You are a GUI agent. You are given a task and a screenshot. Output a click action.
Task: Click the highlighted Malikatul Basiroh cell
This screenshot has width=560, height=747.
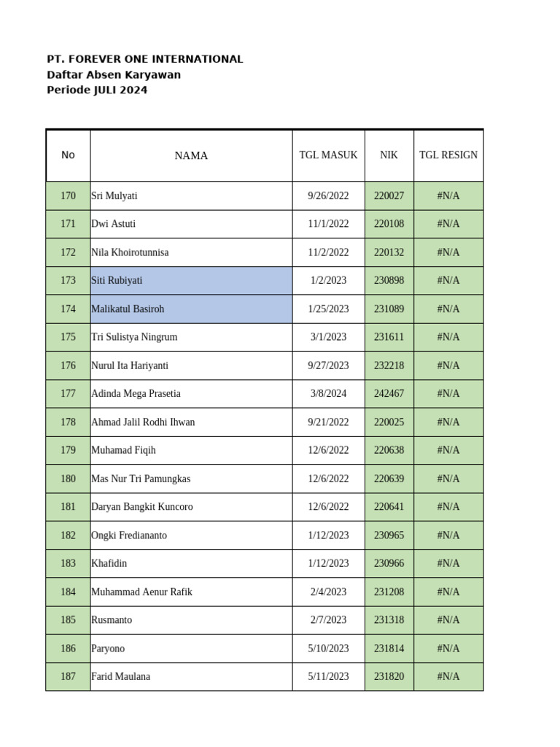pyautogui.click(x=191, y=309)
